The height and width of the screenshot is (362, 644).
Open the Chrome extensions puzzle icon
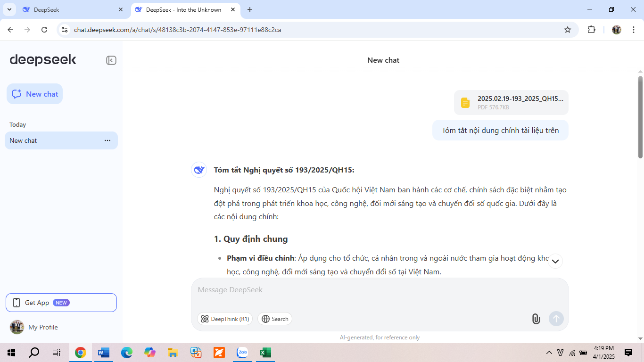pos(591,30)
